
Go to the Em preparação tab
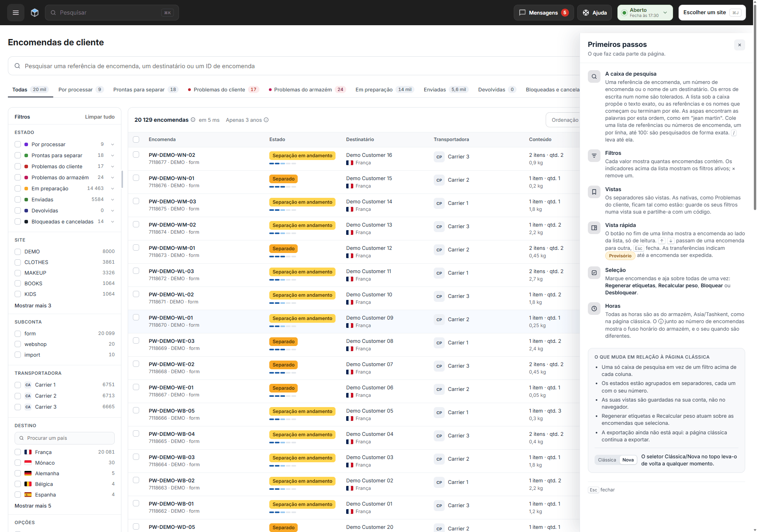tap(384, 90)
